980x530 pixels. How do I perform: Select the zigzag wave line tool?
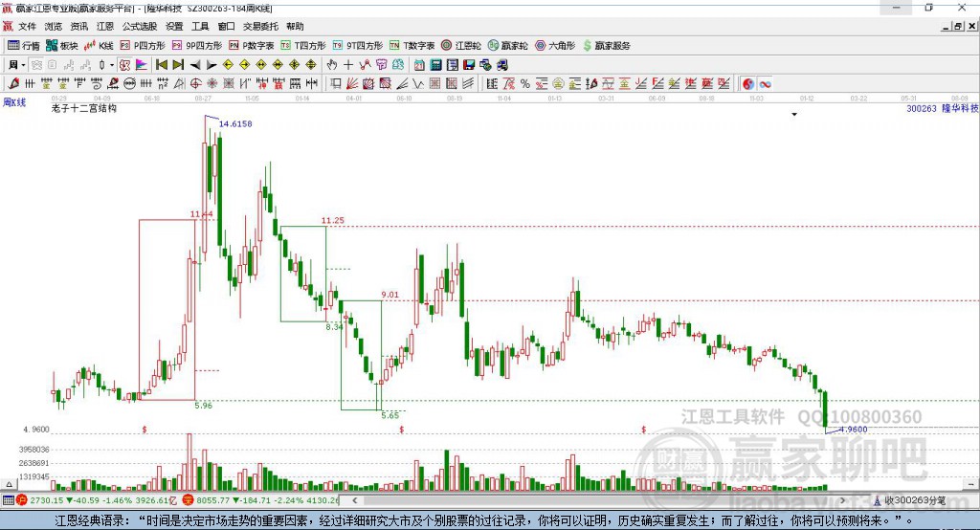pos(418,84)
